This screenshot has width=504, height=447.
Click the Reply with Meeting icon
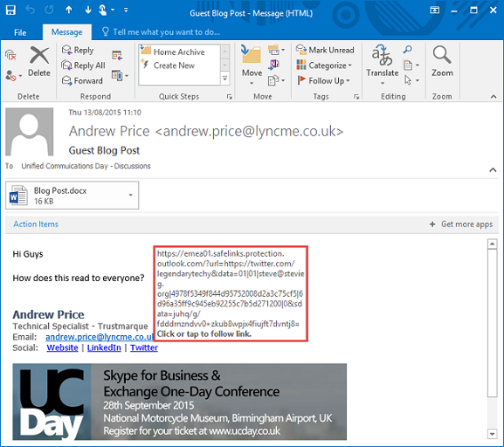(x=117, y=56)
